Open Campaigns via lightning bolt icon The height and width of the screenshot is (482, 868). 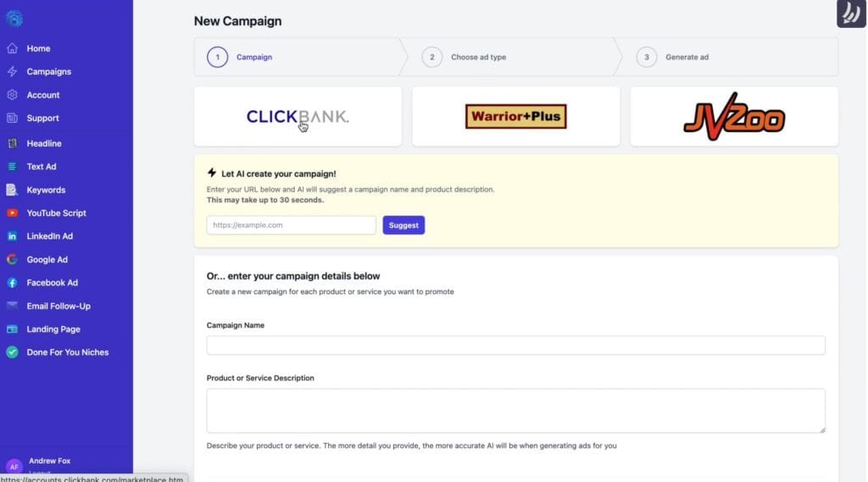coord(12,72)
